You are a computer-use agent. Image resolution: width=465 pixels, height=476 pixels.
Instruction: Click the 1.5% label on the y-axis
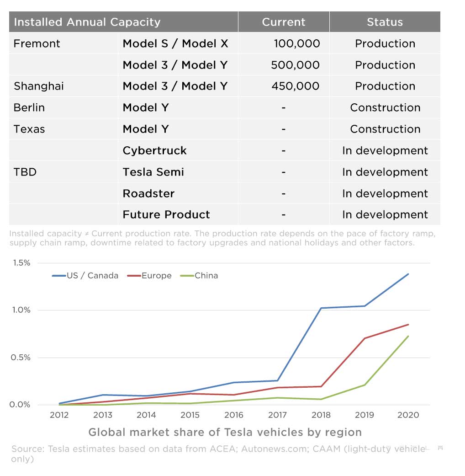click(21, 263)
